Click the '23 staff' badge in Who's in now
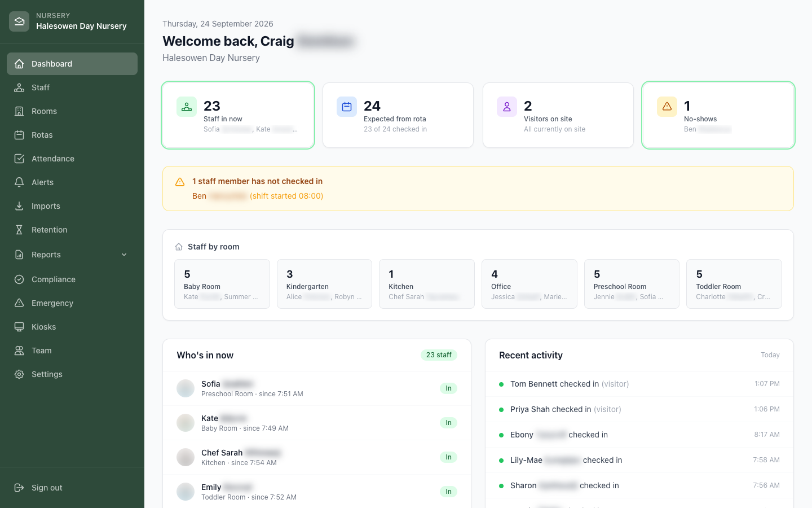Image resolution: width=812 pixels, height=508 pixels. (439, 355)
